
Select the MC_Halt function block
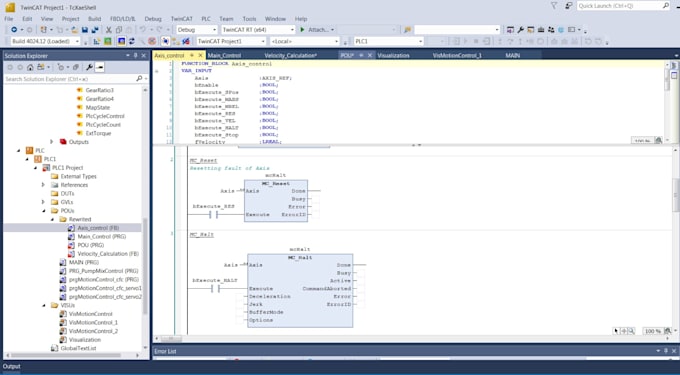[x=300, y=290]
